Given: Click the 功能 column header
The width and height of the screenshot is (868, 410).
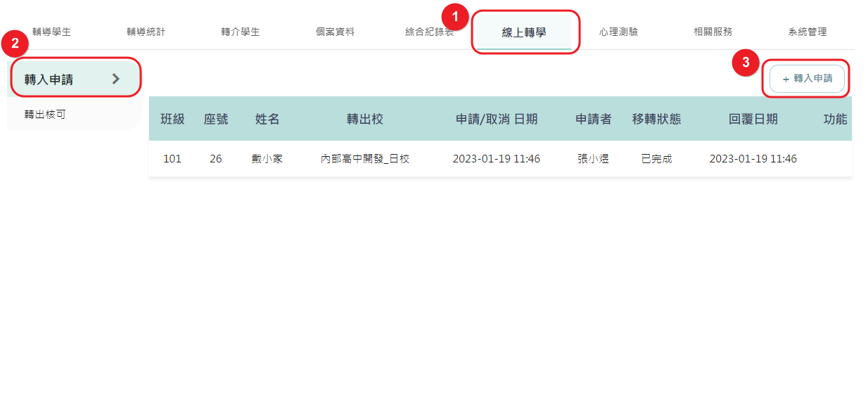Looking at the screenshot, I should tap(836, 120).
